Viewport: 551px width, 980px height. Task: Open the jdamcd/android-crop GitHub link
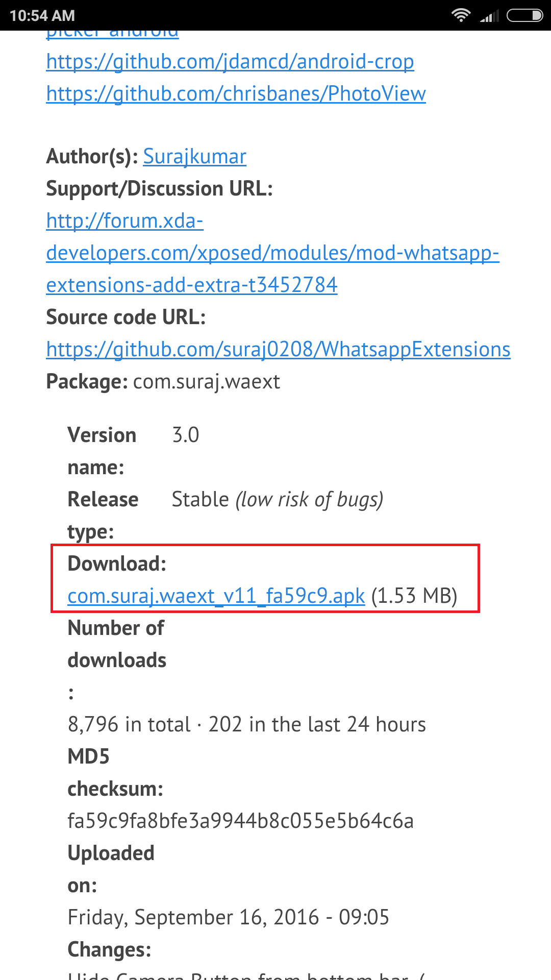coord(230,62)
